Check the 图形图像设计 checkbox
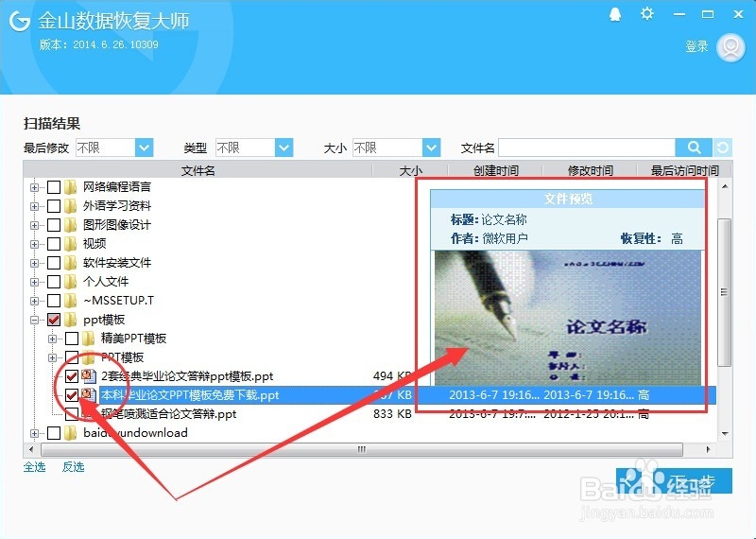 click(54, 225)
